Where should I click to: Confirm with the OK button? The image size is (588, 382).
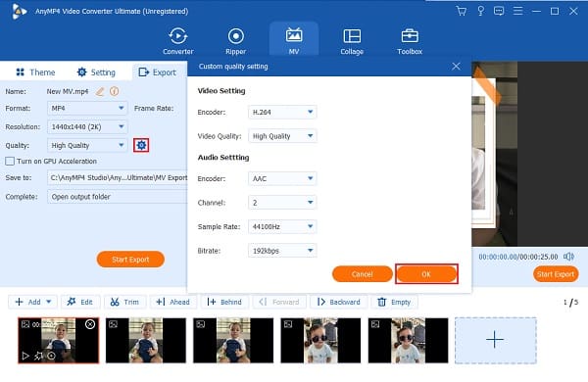(x=426, y=274)
